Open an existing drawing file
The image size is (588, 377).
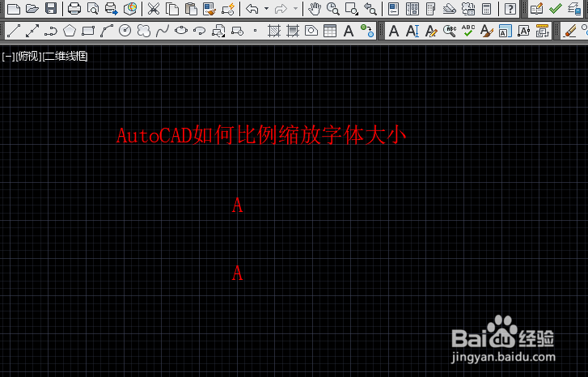[x=32, y=8]
